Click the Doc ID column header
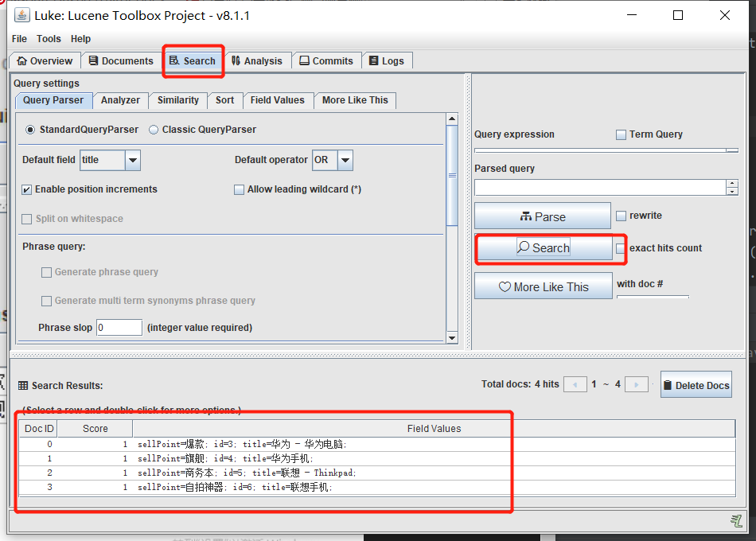 click(x=39, y=429)
